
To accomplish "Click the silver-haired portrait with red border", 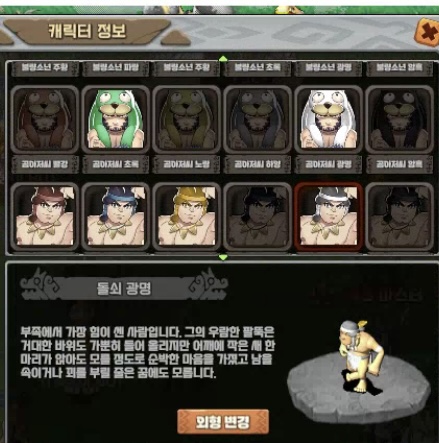I will point(328,216).
